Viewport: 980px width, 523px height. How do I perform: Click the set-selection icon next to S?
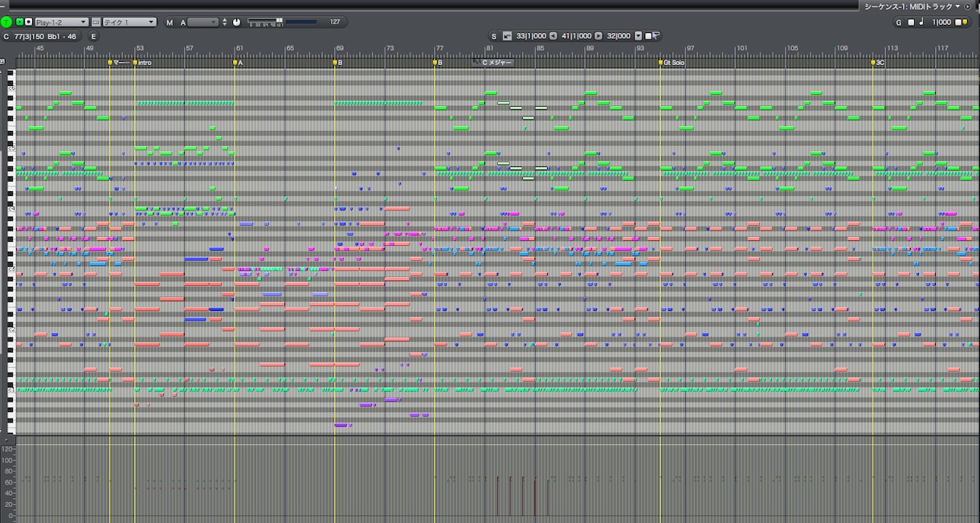pyautogui.click(x=507, y=36)
